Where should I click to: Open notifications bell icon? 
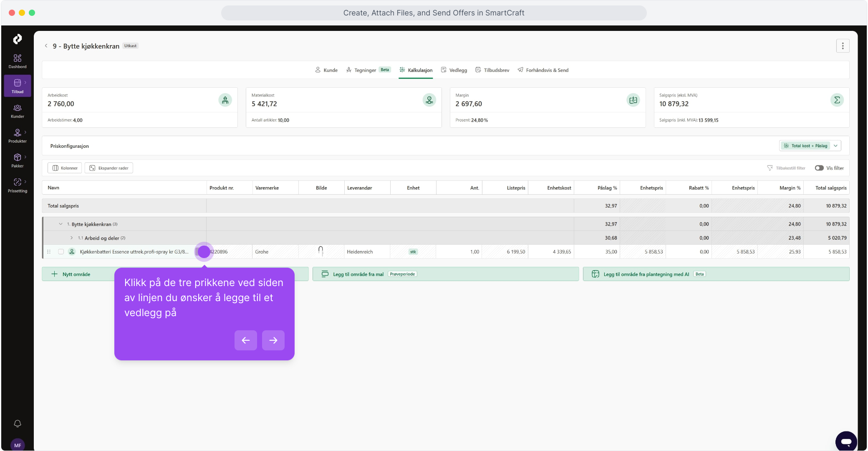click(x=18, y=423)
